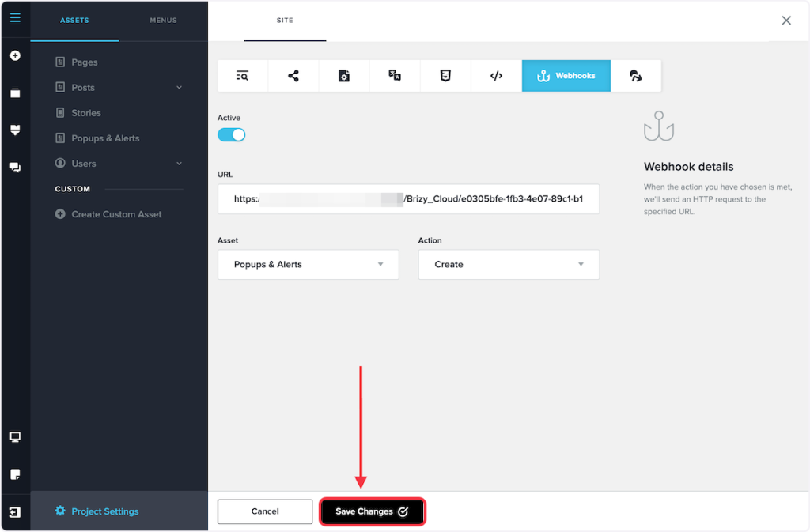Click the desktop device view icon
The height and width of the screenshot is (532, 810).
[x=15, y=437]
